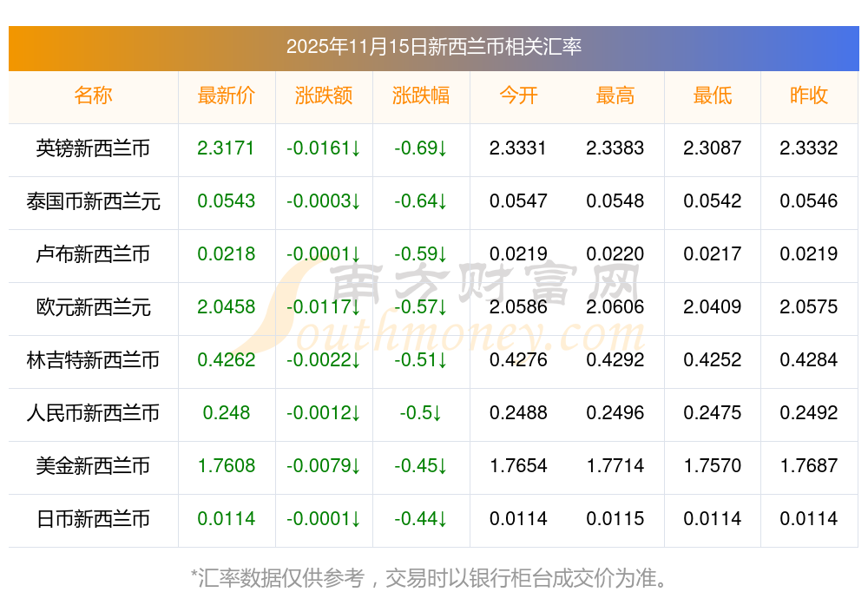Click the 泰国币新西兰元 row label
Screen dimensions: 868x605
(93, 201)
